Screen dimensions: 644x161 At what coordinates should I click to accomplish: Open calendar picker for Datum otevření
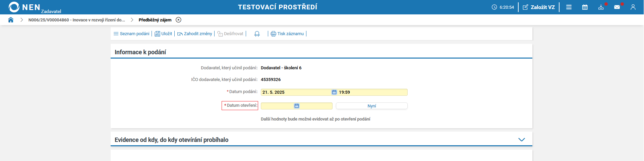[x=297, y=106]
